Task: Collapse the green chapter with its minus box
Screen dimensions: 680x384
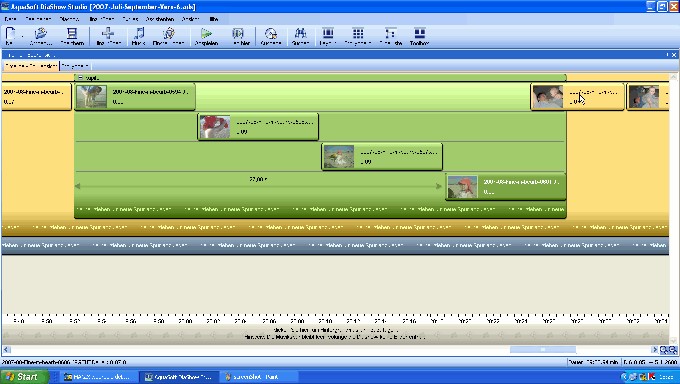Action: 80,78
